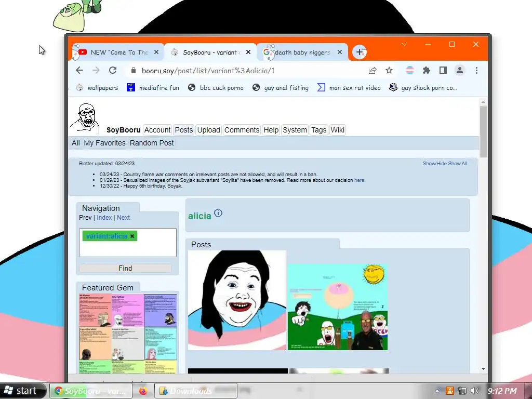Click the SoyBooru site title link

tap(123, 130)
